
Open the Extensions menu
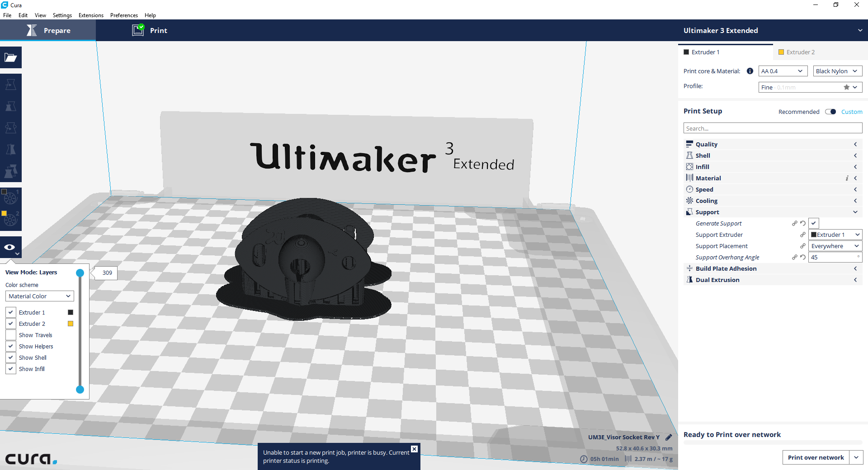pyautogui.click(x=91, y=15)
